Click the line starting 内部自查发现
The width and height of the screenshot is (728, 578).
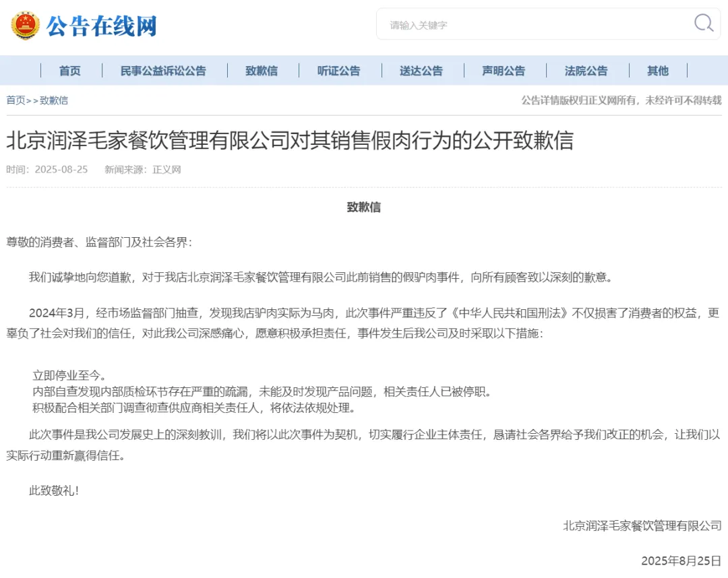tap(262, 391)
